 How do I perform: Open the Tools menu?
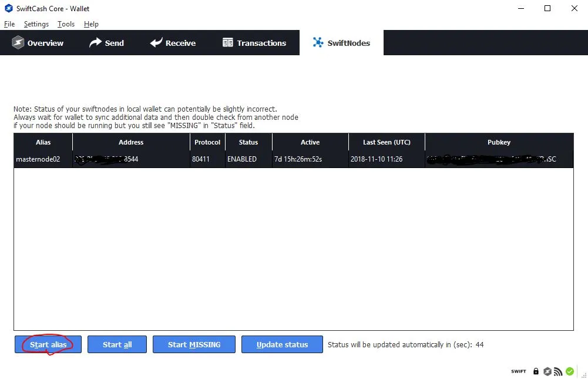[x=66, y=24]
